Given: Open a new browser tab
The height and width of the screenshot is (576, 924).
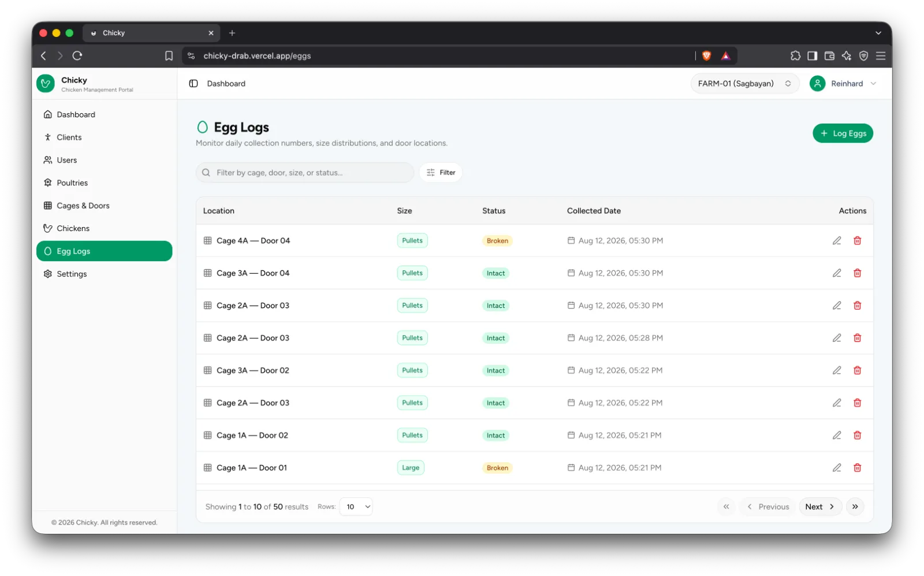Looking at the screenshot, I should [232, 33].
